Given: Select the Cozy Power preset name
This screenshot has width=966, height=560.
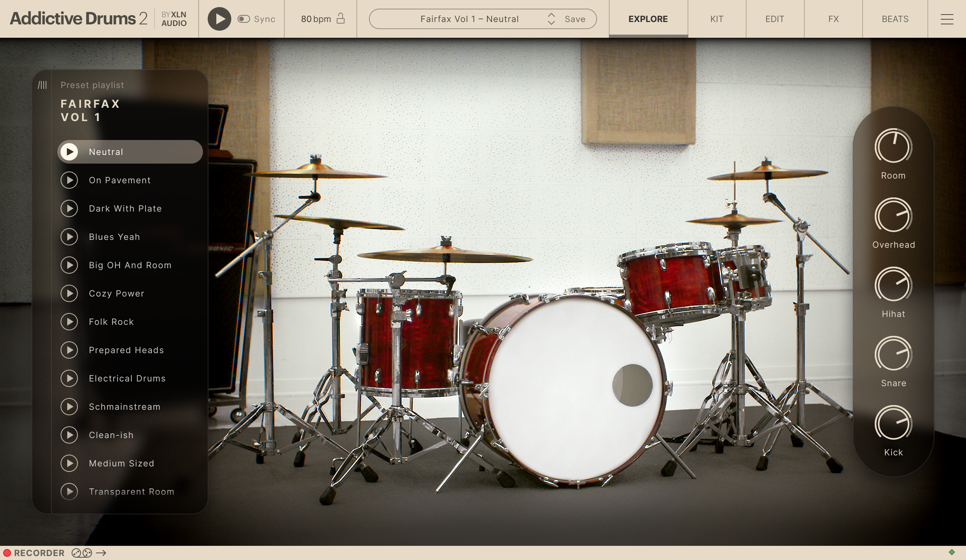Looking at the screenshot, I should click(117, 293).
